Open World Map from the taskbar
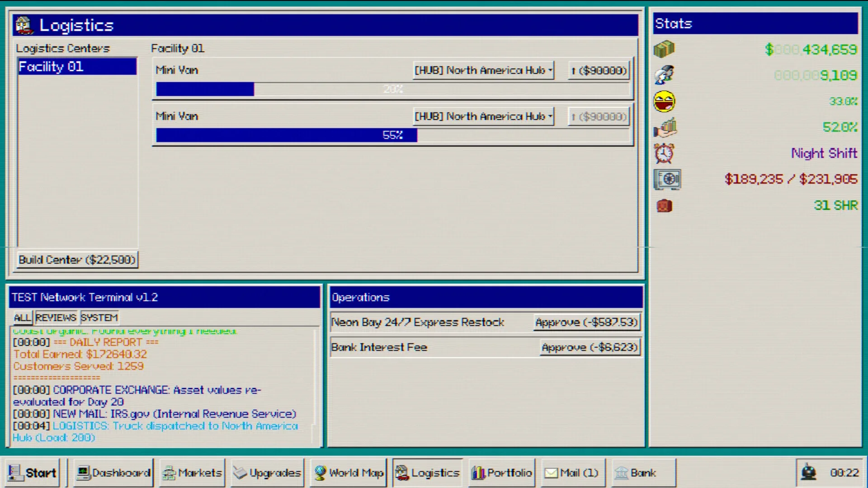This screenshot has height=488, width=868. coord(349,473)
